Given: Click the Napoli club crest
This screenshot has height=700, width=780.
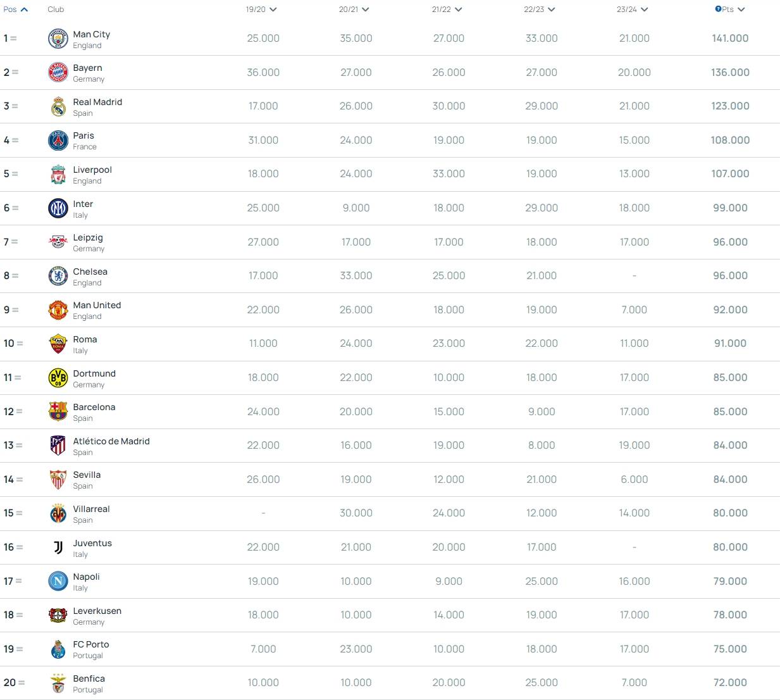Looking at the screenshot, I should tap(58, 581).
